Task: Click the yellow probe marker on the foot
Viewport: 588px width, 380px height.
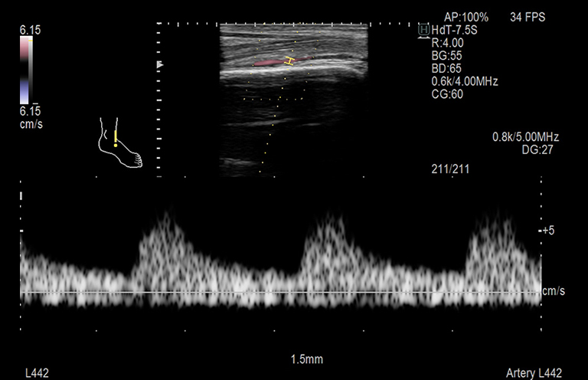Action: [116, 139]
